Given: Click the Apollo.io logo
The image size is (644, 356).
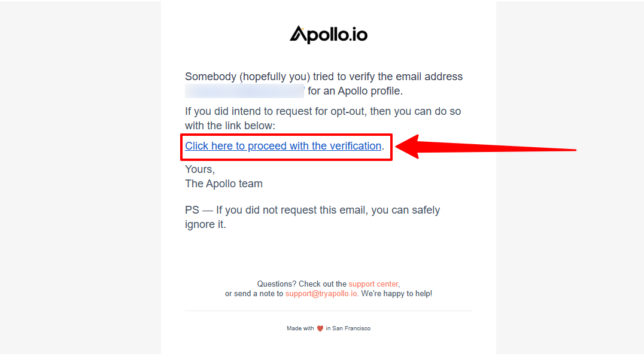Looking at the screenshot, I should pyautogui.click(x=328, y=35).
